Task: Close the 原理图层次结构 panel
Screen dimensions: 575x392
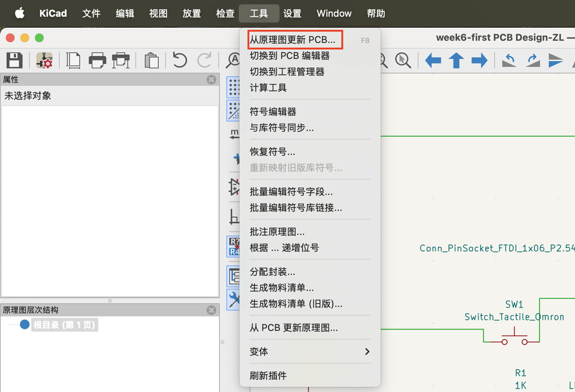Action: 211,310
